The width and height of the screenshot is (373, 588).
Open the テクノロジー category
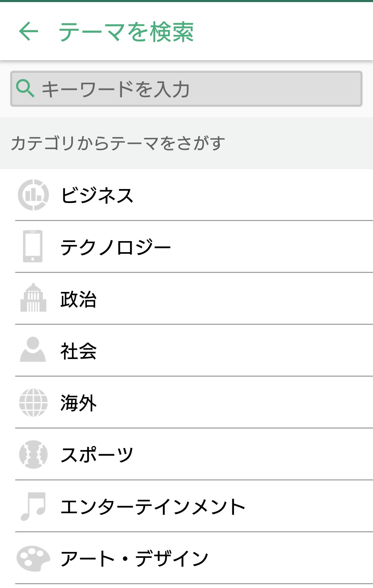(x=115, y=247)
